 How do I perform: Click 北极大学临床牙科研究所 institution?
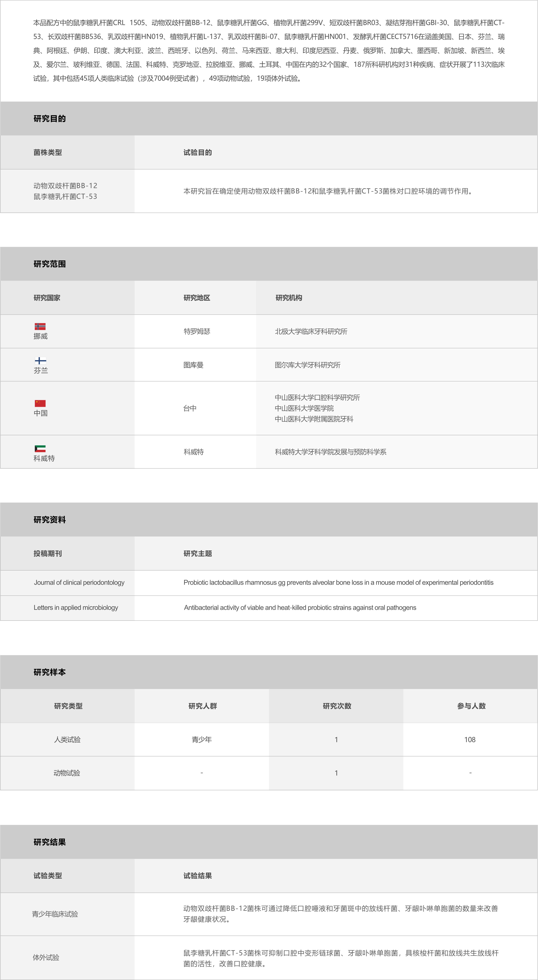click(x=311, y=331)
